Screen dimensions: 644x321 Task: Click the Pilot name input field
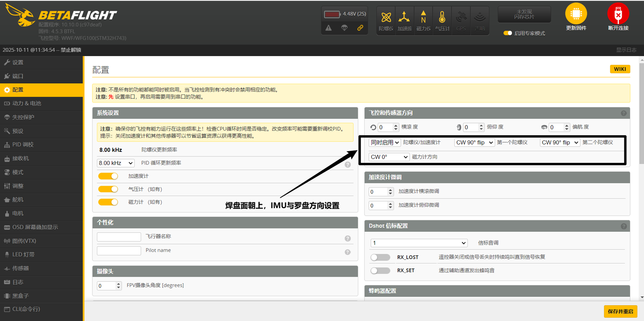[x=119, y=251]
